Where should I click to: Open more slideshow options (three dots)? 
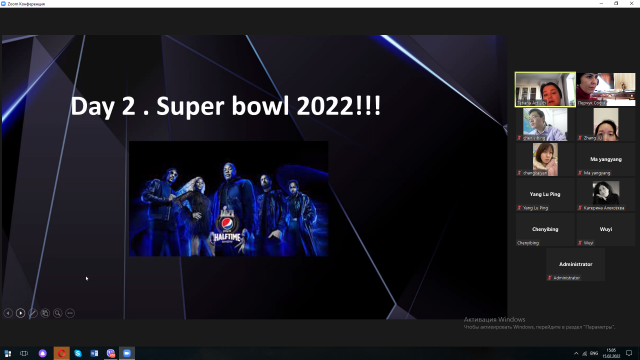(x=70, y=313)
